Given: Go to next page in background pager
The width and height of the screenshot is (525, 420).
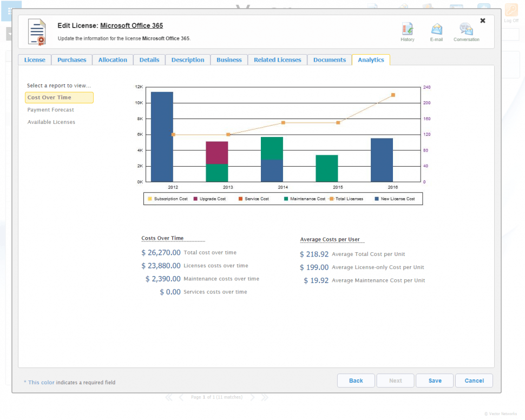Looking at the screenshot, I should [x=252, y=398].
